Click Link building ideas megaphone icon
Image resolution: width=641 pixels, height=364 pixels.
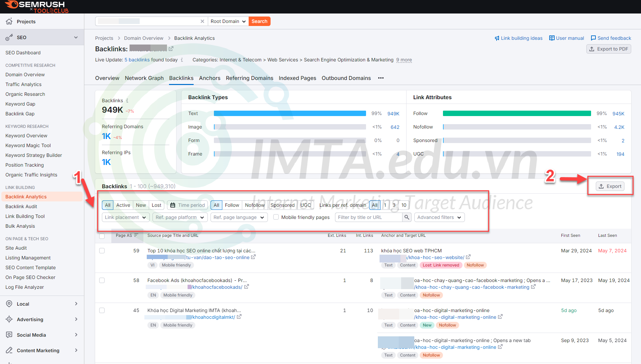497,38
